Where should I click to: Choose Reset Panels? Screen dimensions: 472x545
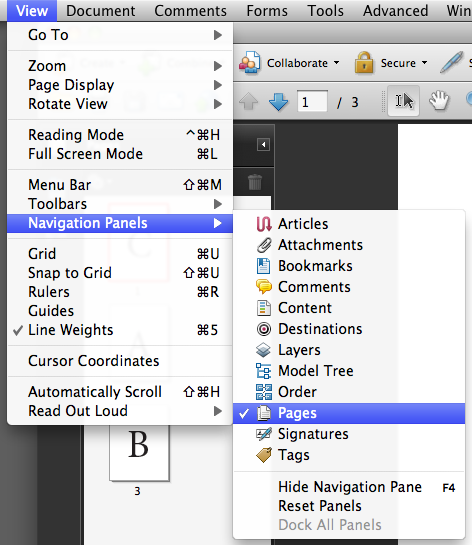(349, 506)
